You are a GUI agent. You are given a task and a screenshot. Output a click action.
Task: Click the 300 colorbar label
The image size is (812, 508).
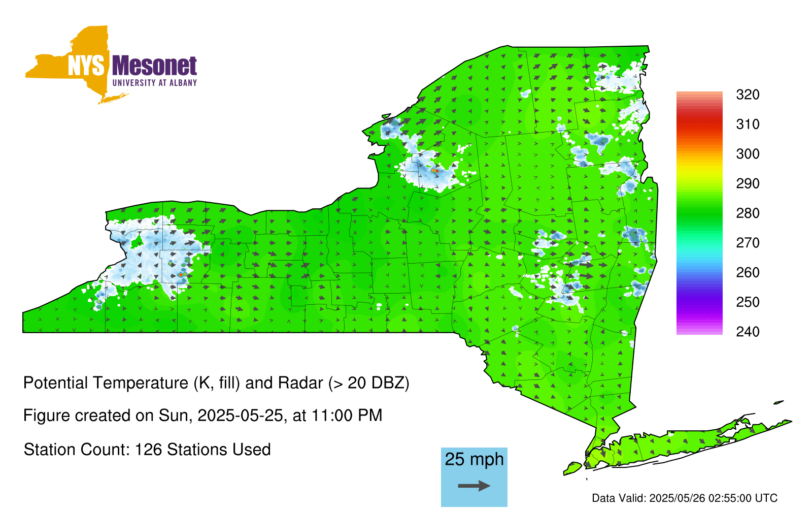tap(748, 154)
